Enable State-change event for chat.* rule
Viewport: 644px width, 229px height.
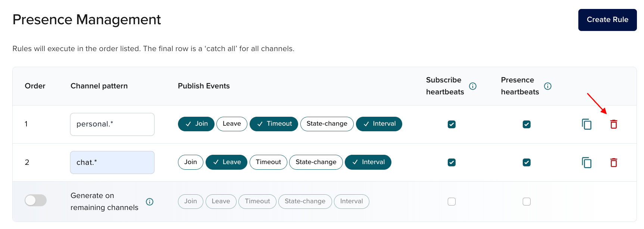point(316,162)
